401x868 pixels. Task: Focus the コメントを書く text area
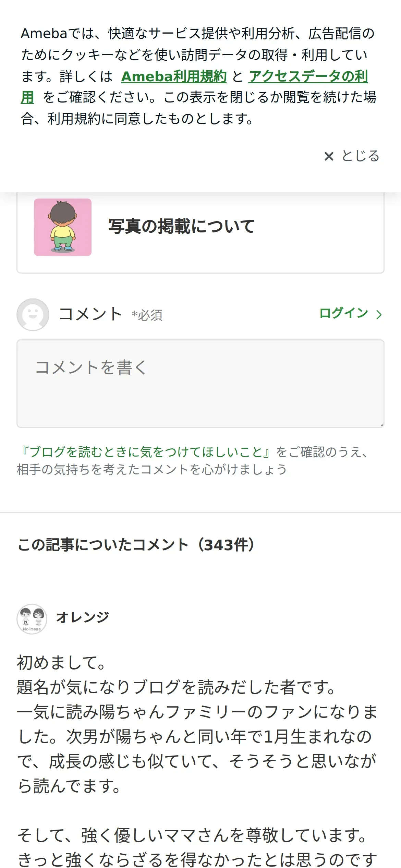point(200,383)
